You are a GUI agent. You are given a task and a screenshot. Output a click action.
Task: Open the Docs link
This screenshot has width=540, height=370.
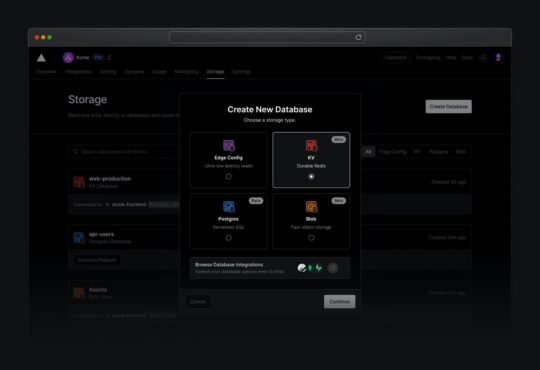click(x=467, y=58)
